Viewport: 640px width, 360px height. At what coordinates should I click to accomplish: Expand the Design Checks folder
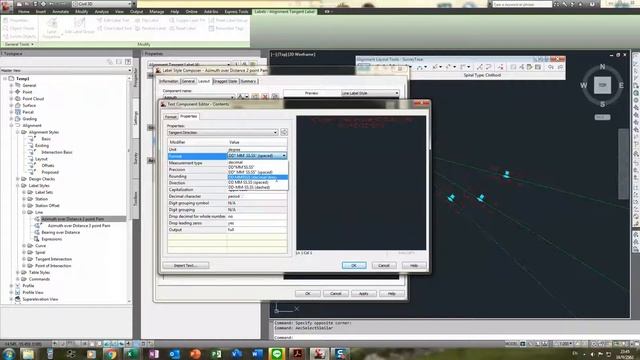pyautogui.click(x=18, y=179)
